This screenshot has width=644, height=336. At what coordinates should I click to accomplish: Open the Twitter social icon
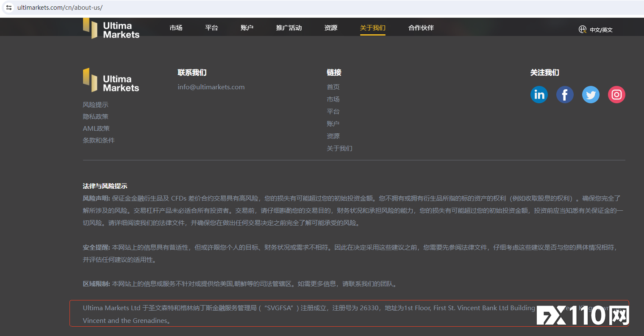tap(591, 94)
